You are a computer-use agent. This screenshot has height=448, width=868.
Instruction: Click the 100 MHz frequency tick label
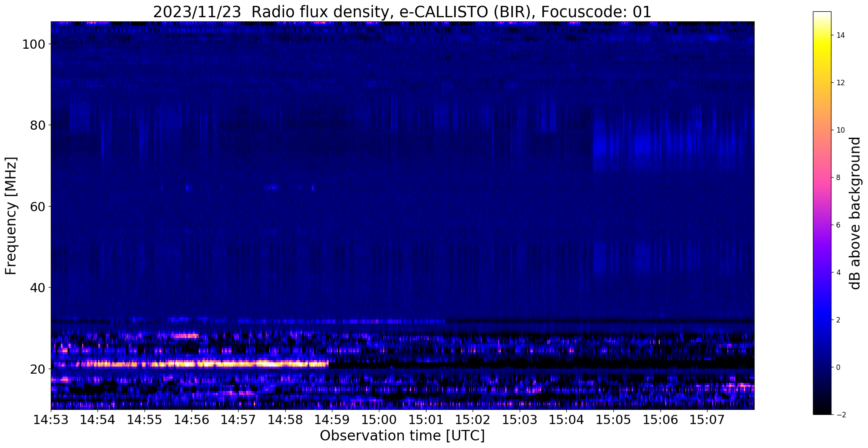34,44
